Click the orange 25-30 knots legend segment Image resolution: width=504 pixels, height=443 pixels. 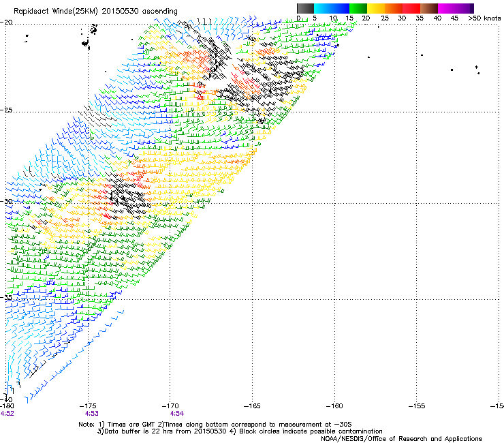(x=394, y=8)
